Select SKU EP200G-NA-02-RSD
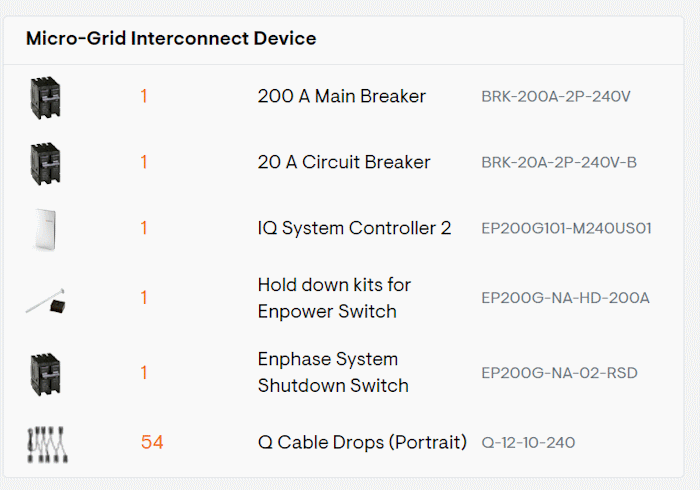This screenshot has width=700, height=490. point(559,373)
